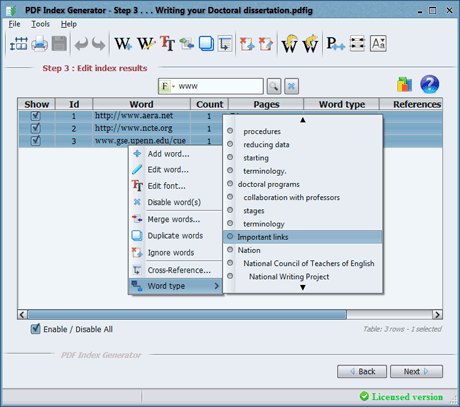Select the 'reducing data' word type option
The image size is (460, 407).
coord(303,145)
